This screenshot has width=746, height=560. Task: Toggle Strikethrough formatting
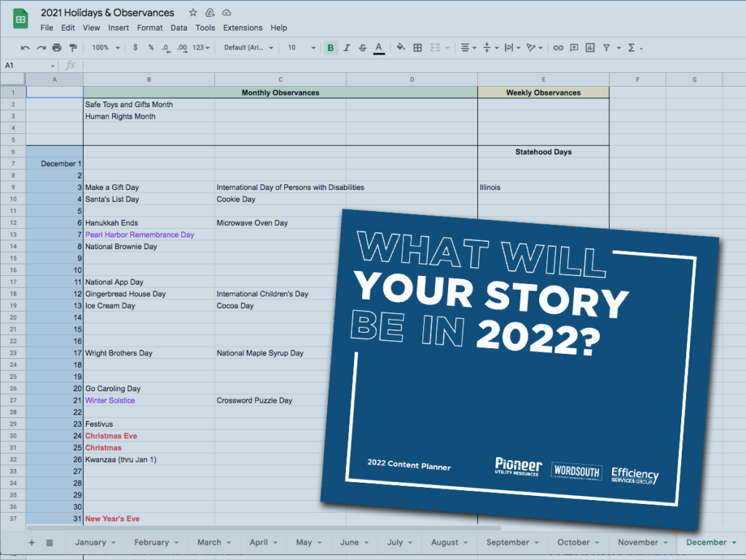tap(363, 48)
